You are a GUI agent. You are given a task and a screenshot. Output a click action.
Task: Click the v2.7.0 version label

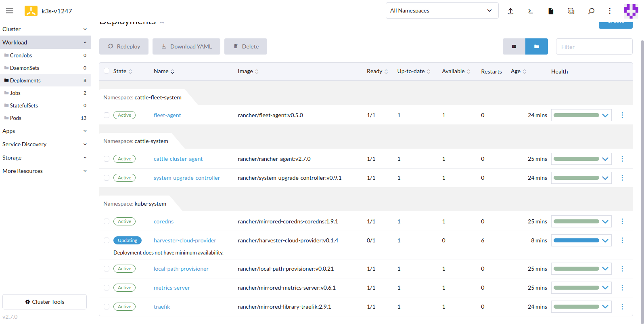coord(10,317)
